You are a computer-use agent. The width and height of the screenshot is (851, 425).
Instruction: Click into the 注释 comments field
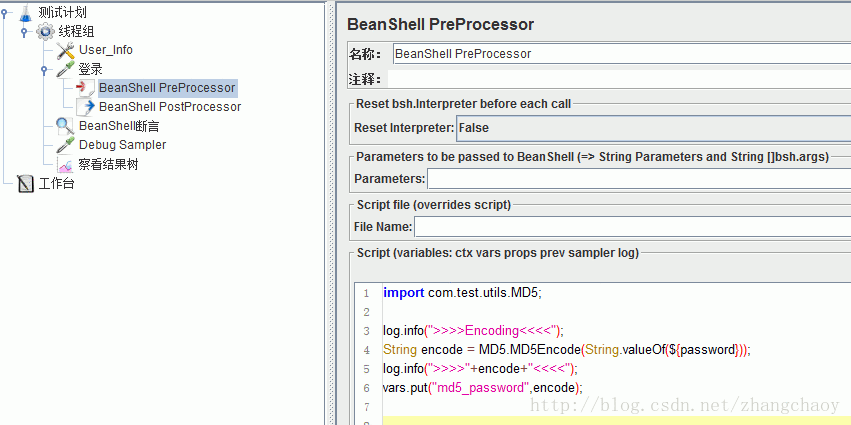(620, 79)
